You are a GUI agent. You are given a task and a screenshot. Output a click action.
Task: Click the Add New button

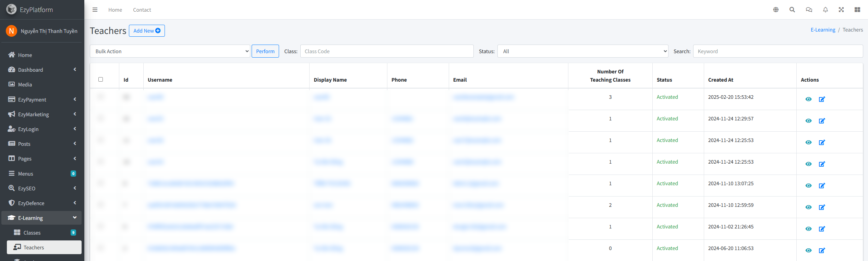tap(147, 31)
